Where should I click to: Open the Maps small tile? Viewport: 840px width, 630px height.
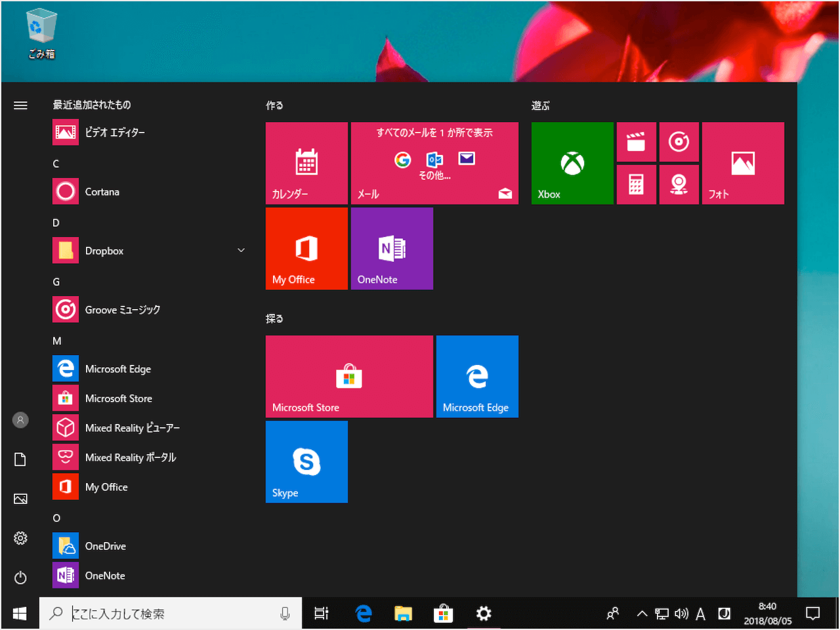tap(679, 184)
